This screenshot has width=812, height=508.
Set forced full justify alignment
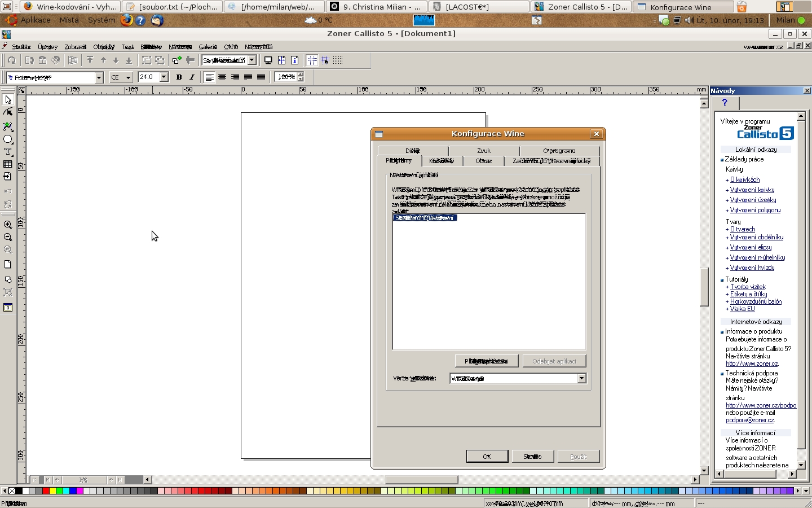[261, 77]
